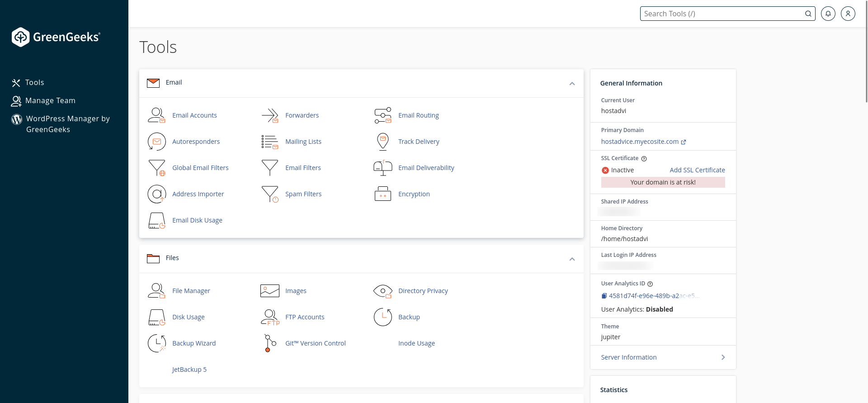
Task: Expand Server Information chevron
Action: (723, 357)
